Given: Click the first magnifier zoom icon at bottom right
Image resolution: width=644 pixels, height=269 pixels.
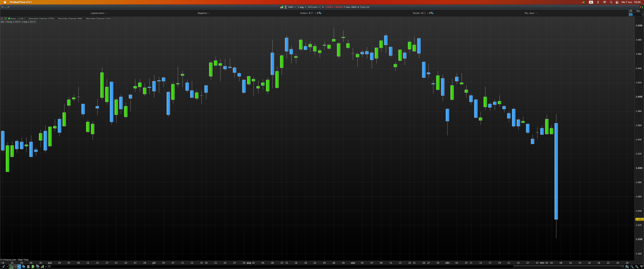Looking at the screenshot, I should pos(627,266).
